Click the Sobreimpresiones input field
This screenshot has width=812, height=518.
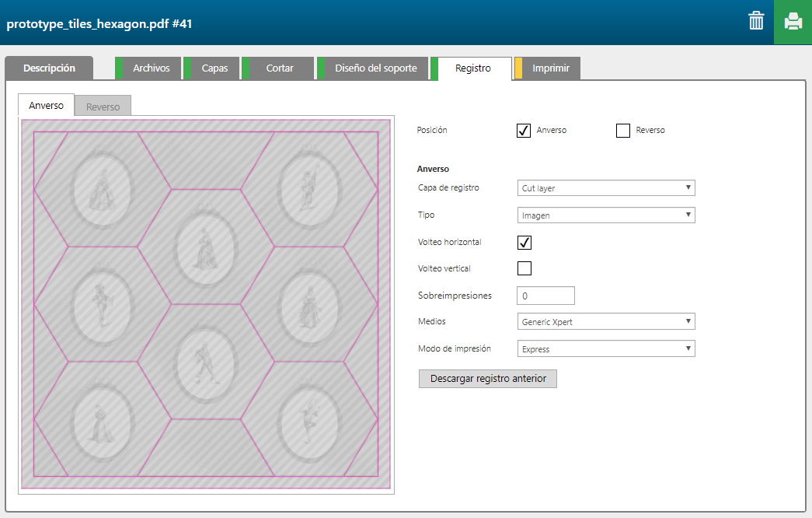[x=545, y=296]
